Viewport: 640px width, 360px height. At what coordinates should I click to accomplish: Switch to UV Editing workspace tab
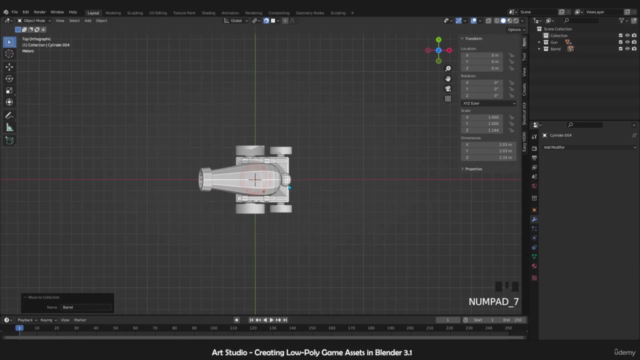158,13
